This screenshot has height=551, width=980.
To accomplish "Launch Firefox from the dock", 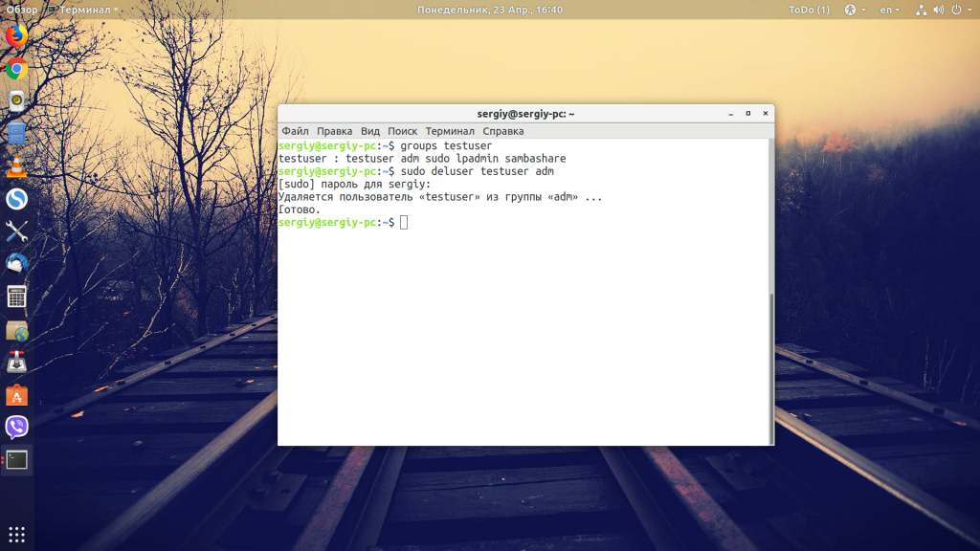I will click(x=17, y=36).
